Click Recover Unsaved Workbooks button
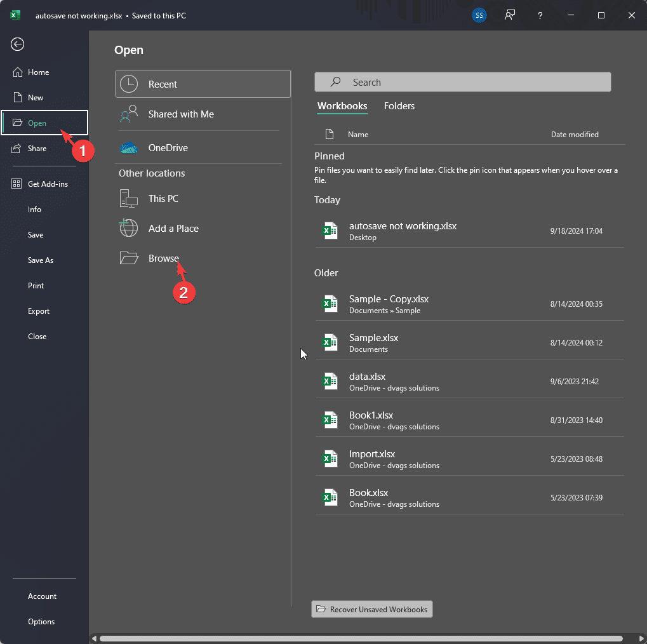 372,609
